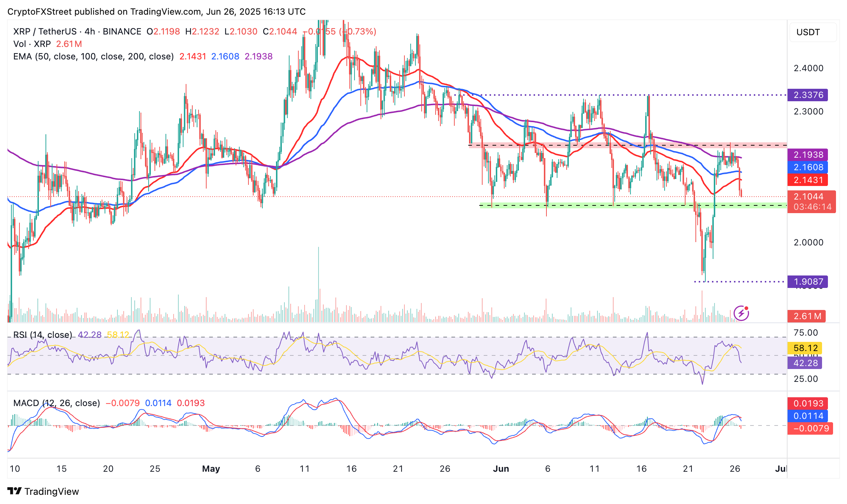Click the TradingView logo at bottom left
847x504 pixels.
[x=43, y=491]
